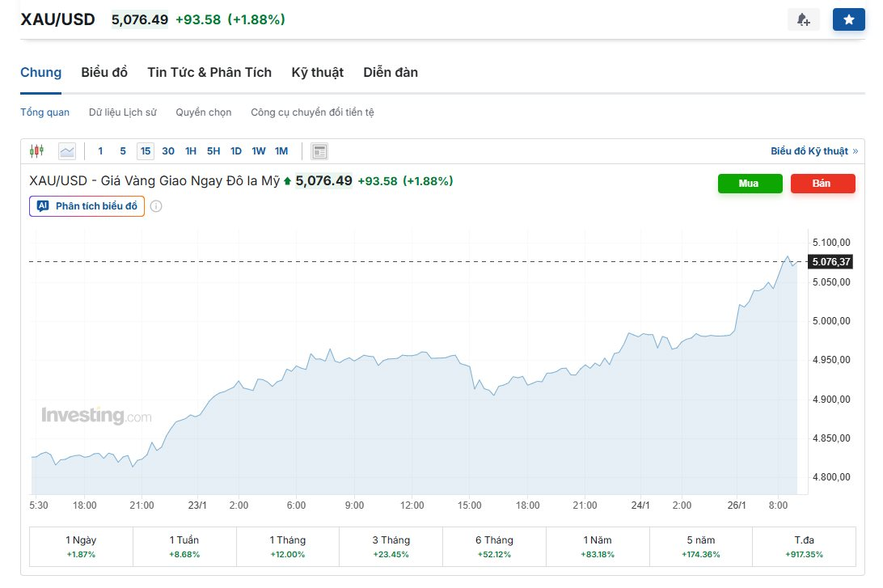Click the star watchlist button
The width and height of the screenshot is (883, 588).
(x=848, y=19)
